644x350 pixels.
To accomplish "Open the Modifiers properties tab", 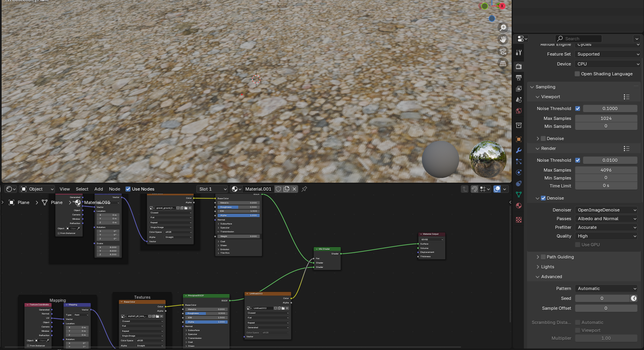I will point(519,150).
